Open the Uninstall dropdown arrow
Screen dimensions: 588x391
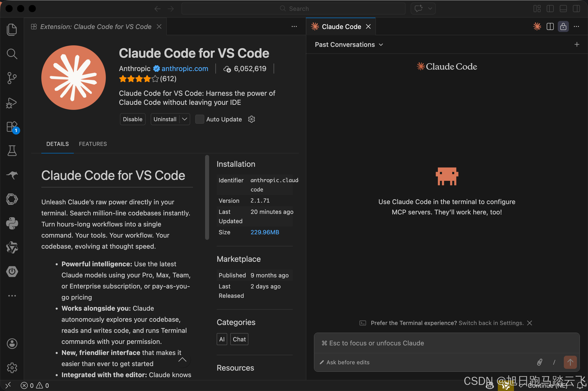[x=185, y=119]
